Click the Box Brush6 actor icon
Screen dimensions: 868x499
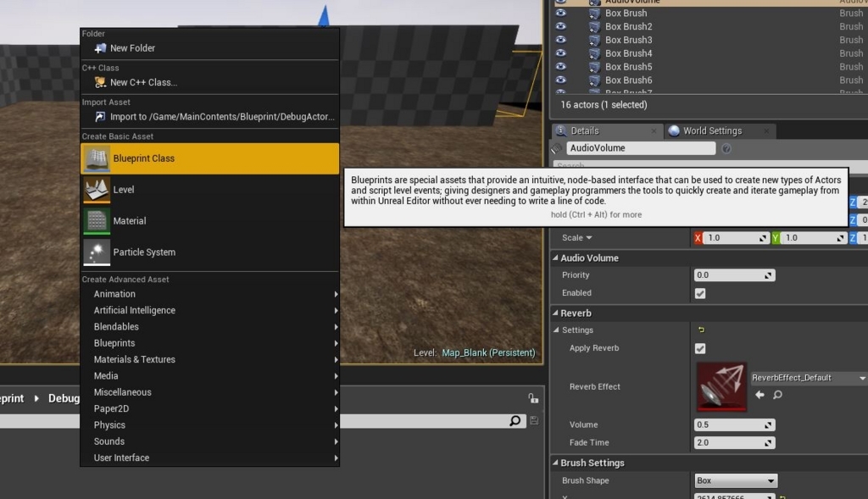594,80
